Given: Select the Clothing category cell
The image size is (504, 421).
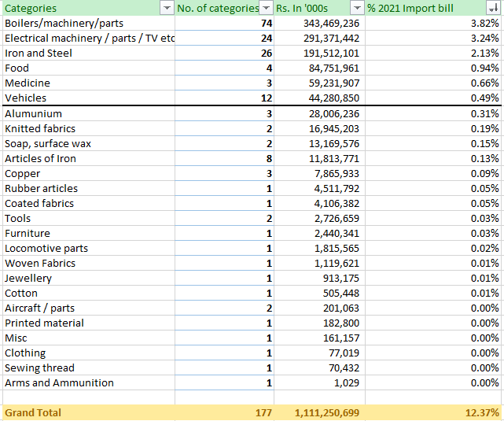Looking at the screenshot, I should pos(89,353).
